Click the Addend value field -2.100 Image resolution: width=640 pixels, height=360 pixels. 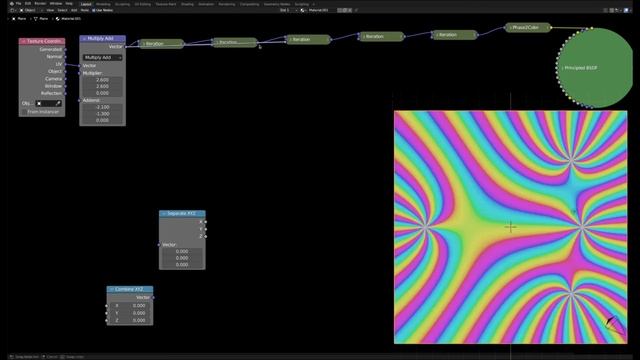(x=102, y=107)
